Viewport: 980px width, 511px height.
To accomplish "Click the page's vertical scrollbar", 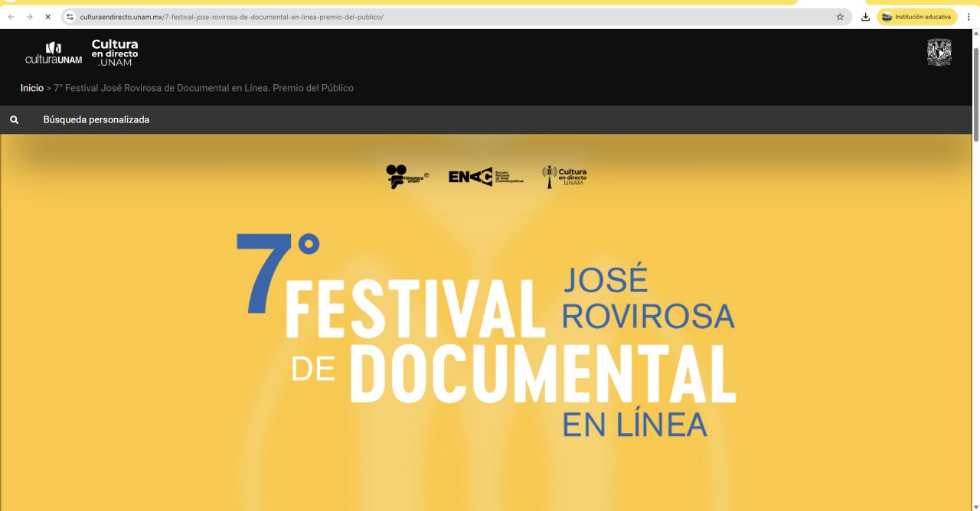I will (x=975, y=92).
